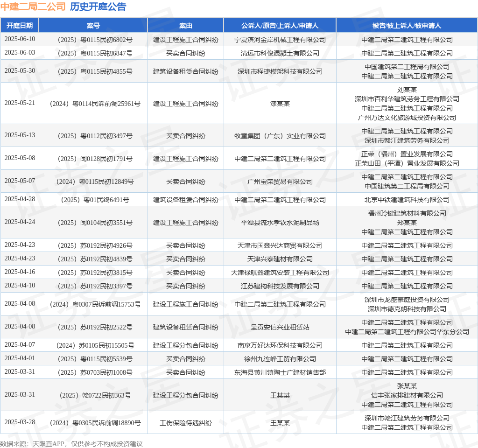Viewport: 478px width, 448px height.
Task: Select case number 赣0722民初363号
Action: [x=95, y=395]
